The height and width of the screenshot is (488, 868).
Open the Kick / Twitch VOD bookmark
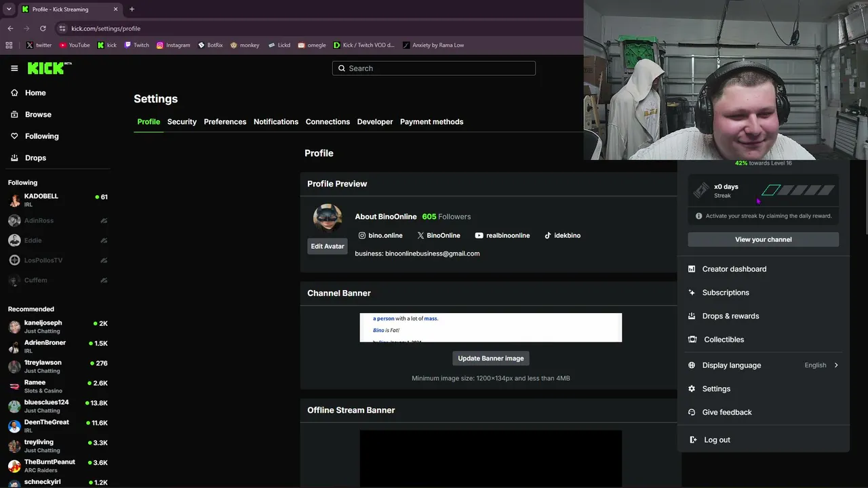pyautogui.click(x=363, y=45)
